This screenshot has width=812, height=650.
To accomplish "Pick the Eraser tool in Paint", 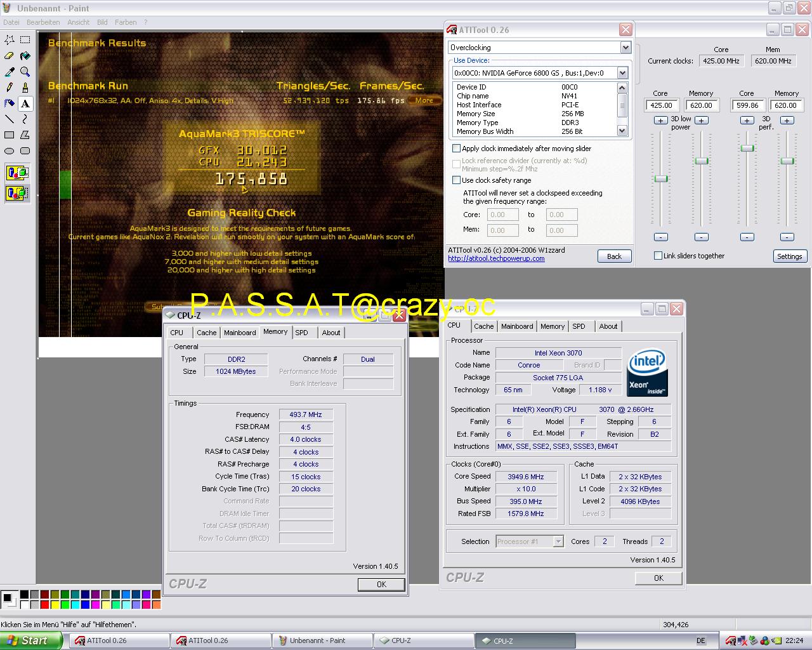I will pyautogui.click(x=10, y=56).
